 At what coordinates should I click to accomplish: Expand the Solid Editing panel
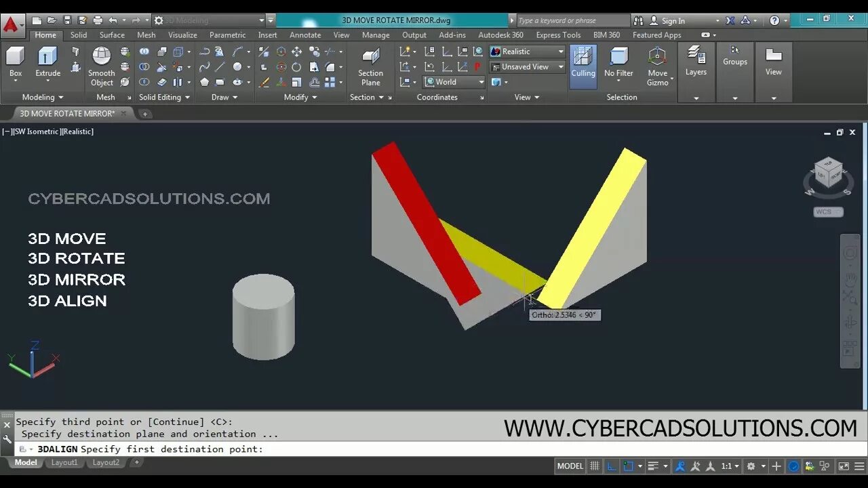(164, 97)
